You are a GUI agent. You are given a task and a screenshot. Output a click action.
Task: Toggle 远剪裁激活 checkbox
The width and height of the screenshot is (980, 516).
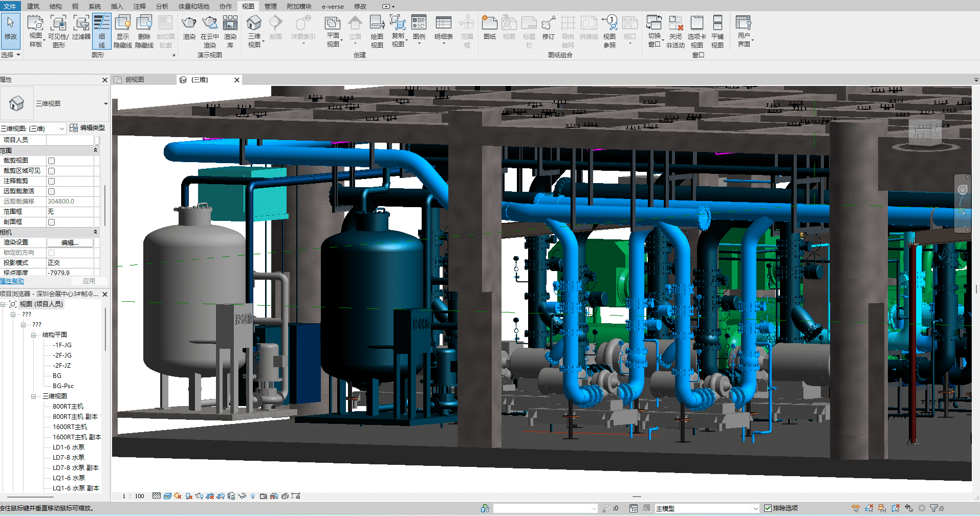pyautogui.click(x=51, y=191)
